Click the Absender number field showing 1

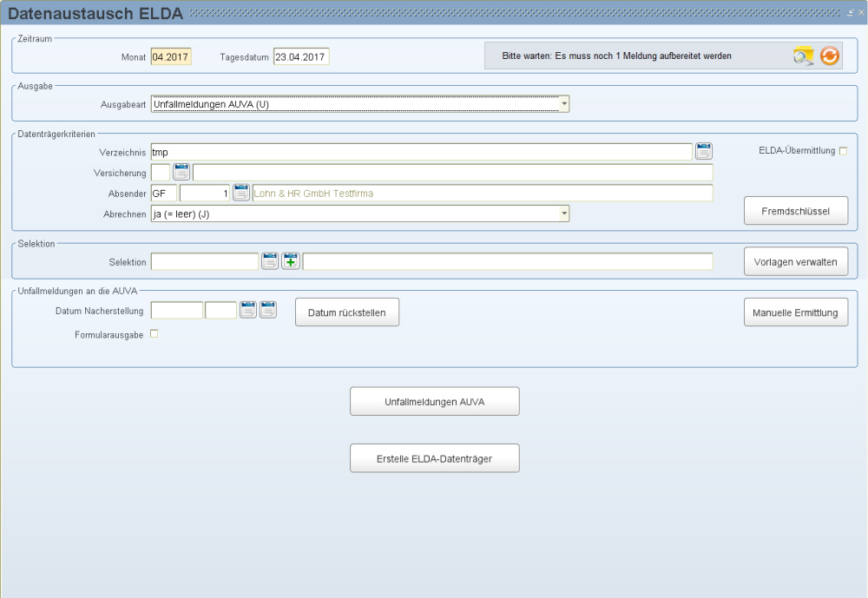tap(205, 194)
